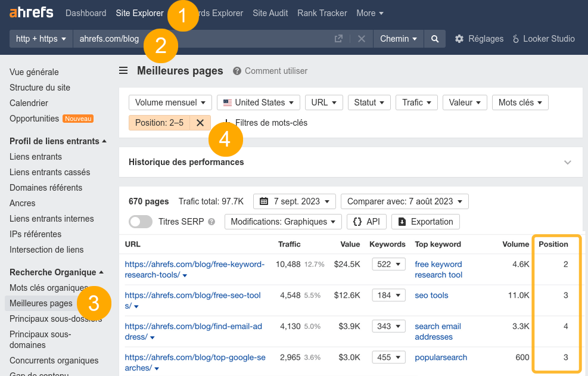The width and height of the screenshot is (588, 376).
Task: Click the Exportation button
Action: (425, 221)
